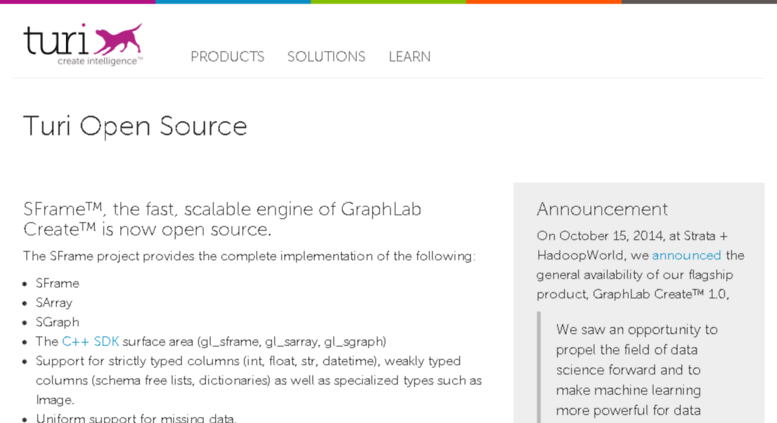Open the SOLUTIONS menu
The image size is (777, 423).
click(326, 57)
